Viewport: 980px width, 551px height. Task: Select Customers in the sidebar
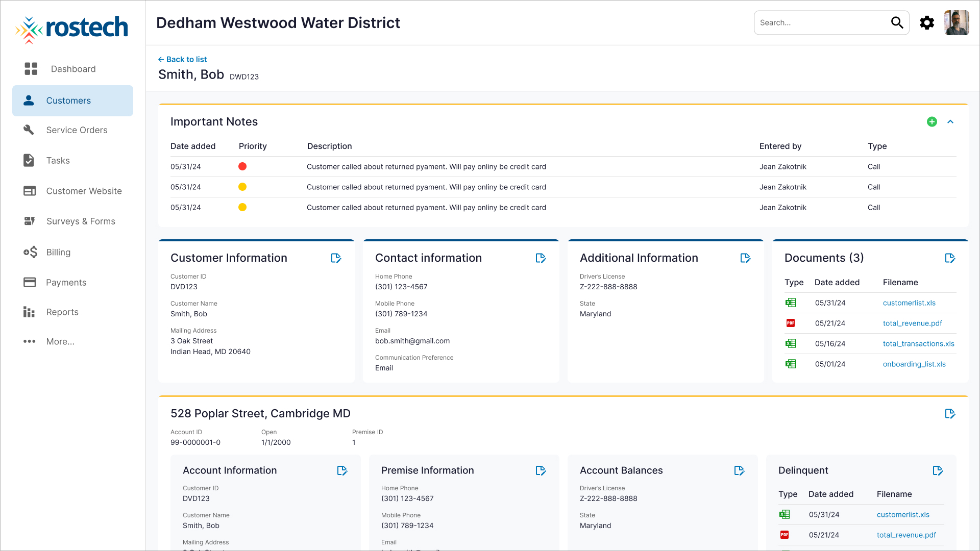[x=72, y=101]
